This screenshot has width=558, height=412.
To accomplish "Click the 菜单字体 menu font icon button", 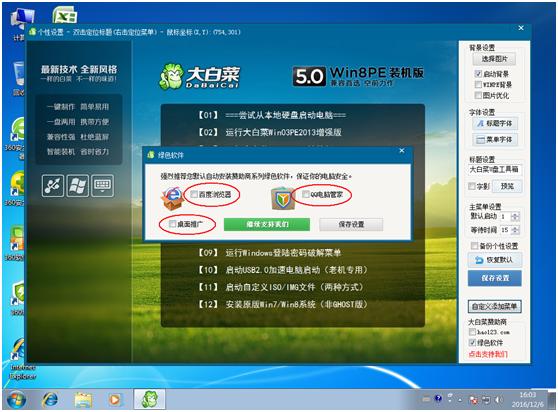I will (x=494, y=139).
